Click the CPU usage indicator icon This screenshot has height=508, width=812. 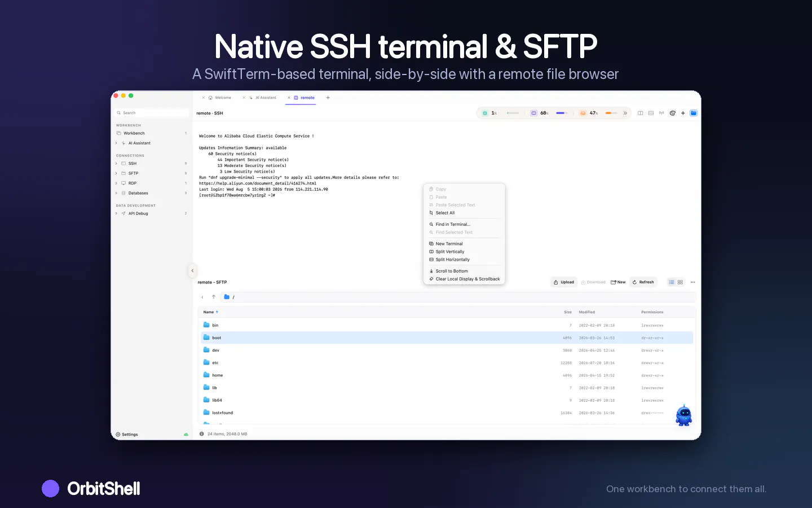(485, 113)
